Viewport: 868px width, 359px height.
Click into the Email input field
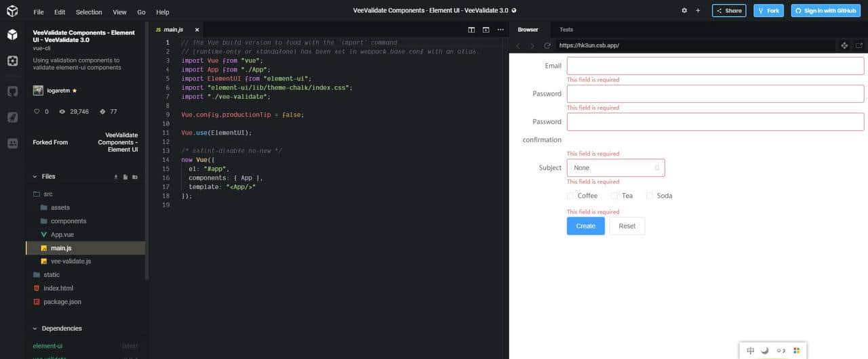pyautogui.click(x=715, y=66)
